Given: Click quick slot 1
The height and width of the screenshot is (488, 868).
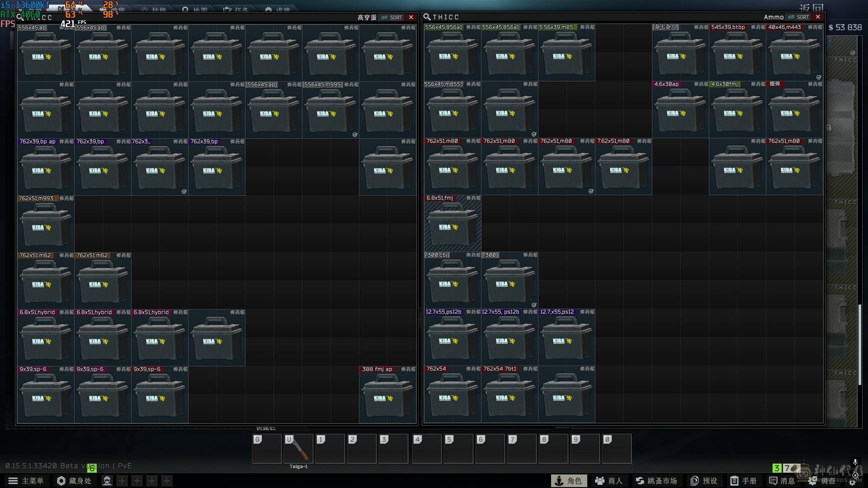Looking at the screenshot, I should coord(330,449).
